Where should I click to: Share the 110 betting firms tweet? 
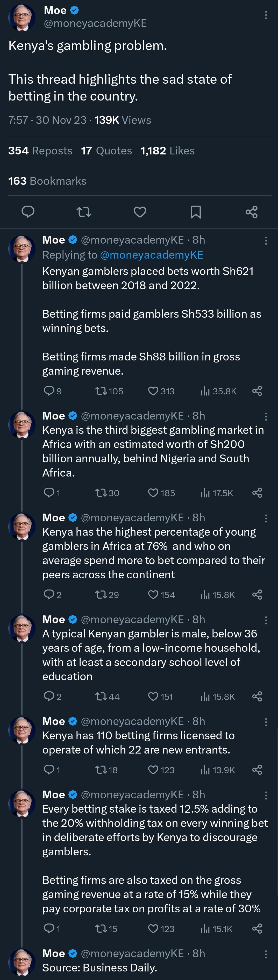click(257, 770)
